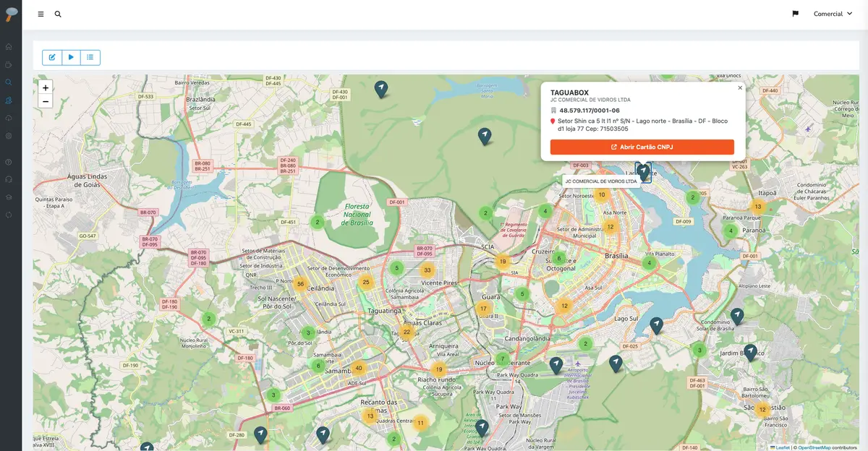This screenshot has height=451, width=868.
Task: Click the cluster marker showing 10
Action: tap(601, 194)
